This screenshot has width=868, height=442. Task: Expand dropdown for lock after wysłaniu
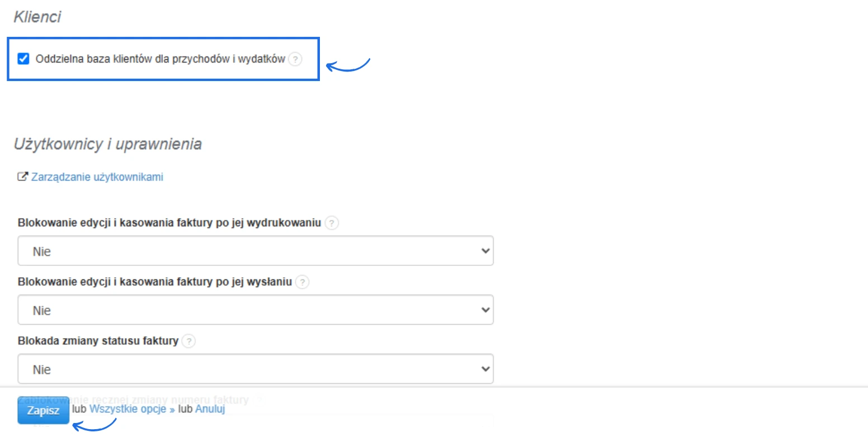pos(256,310)
